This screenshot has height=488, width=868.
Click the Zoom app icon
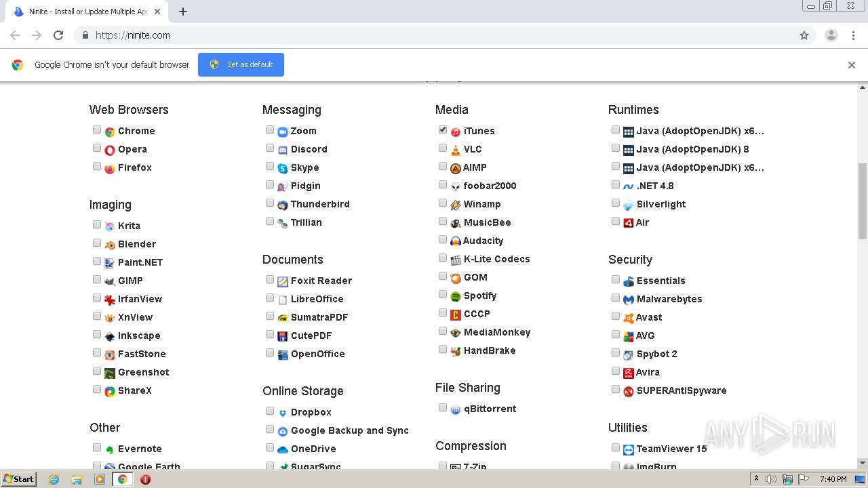click(x=283, y=131)
